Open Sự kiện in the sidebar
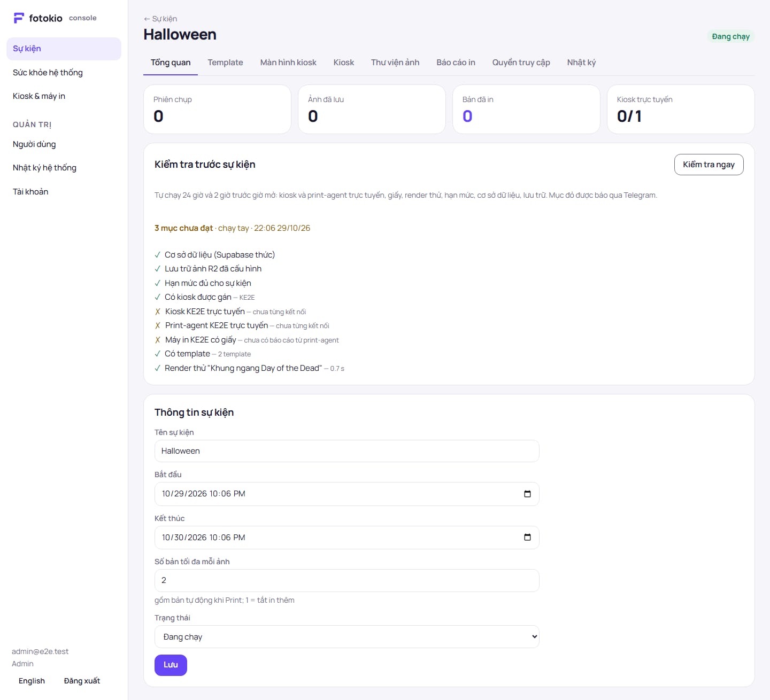770x700 pixels. pyautogui.click(x=64, y=49)
